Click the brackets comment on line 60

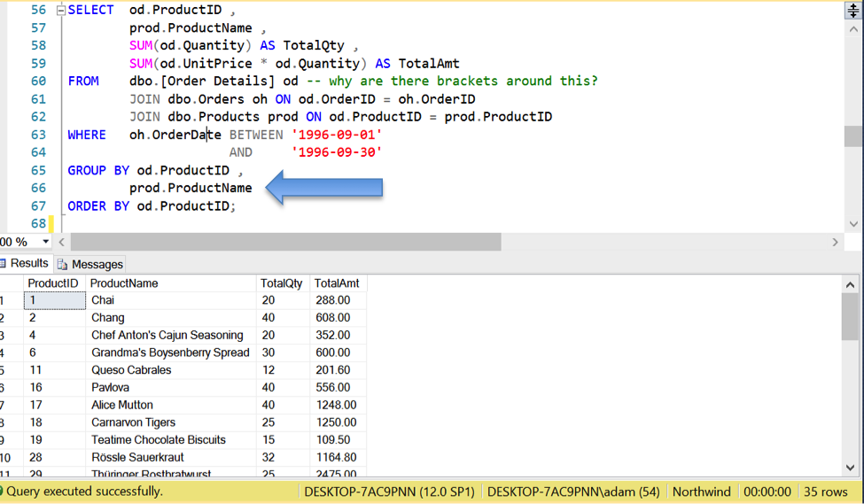(452, 81)
